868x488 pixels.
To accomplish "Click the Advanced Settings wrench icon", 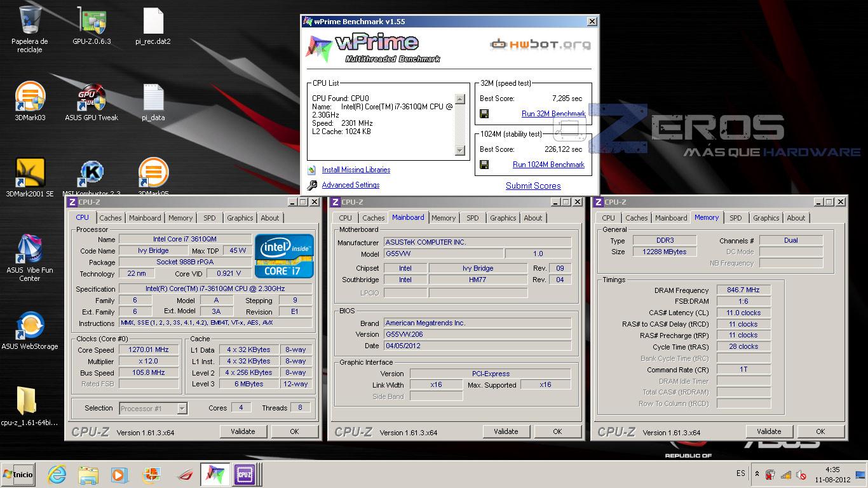I will [x=311, y=185].
